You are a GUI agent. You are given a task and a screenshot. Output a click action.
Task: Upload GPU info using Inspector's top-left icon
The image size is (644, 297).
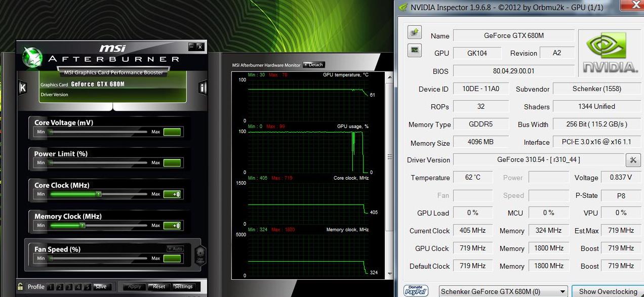[x=415, y=32]
